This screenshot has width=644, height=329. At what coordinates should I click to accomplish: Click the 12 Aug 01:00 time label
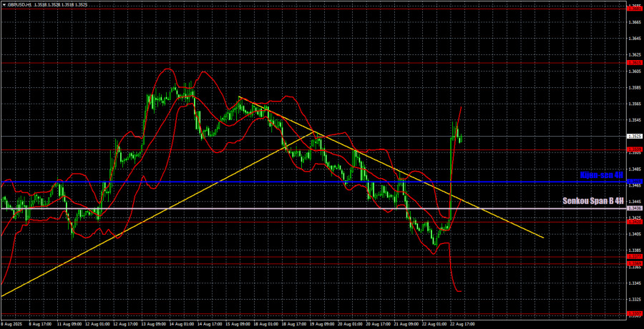tap(98, 325)
